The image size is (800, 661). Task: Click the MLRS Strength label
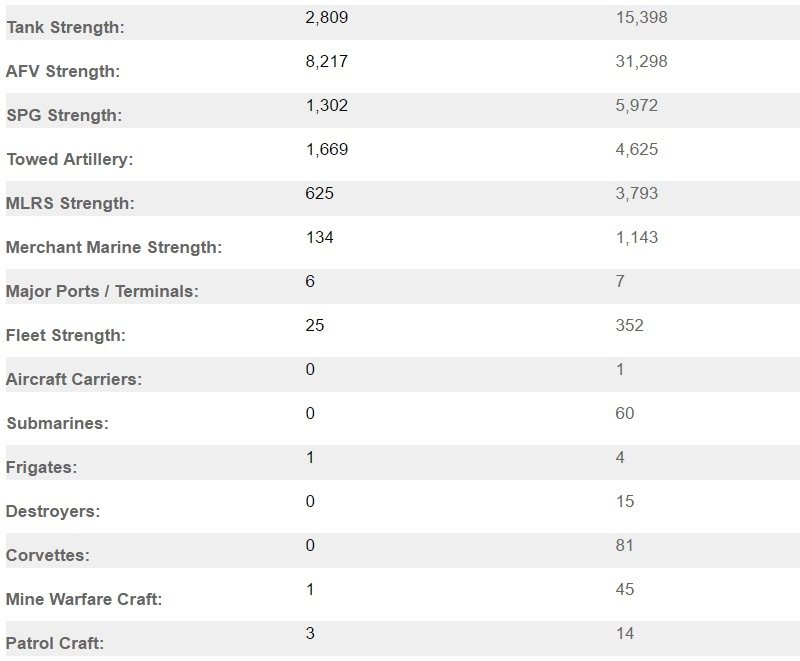click(x=69, y=204)
